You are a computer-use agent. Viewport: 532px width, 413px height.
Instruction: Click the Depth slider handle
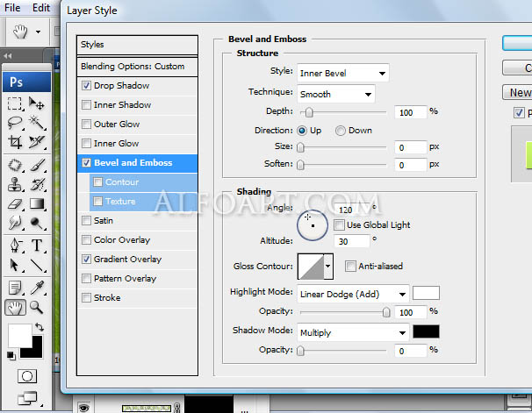309,112
